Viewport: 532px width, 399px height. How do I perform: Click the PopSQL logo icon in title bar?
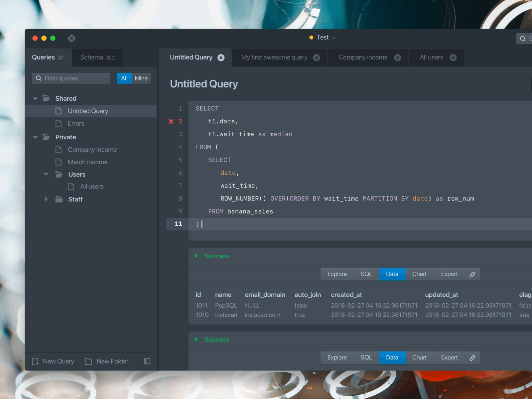click(71, 38)
